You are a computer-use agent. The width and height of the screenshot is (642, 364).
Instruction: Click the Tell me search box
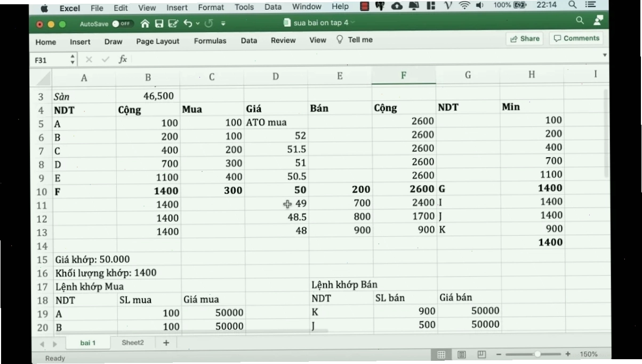pyautogui.click(x=355, y=40)
